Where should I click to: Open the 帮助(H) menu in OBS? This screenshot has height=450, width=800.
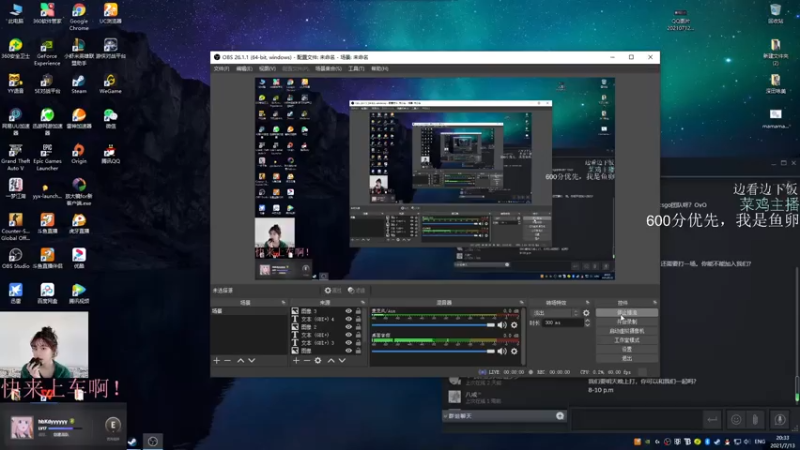[380, 68]
